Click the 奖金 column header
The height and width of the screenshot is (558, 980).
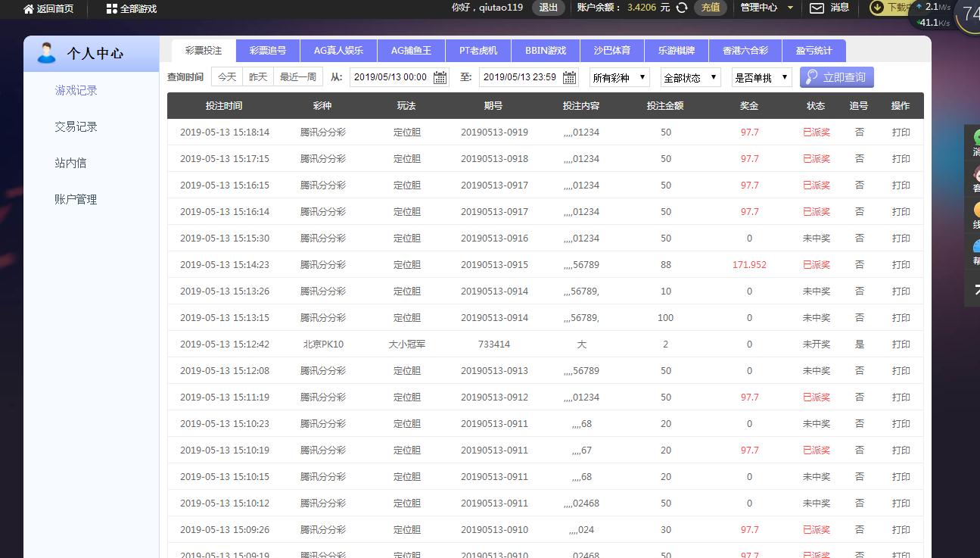point(749,106)
